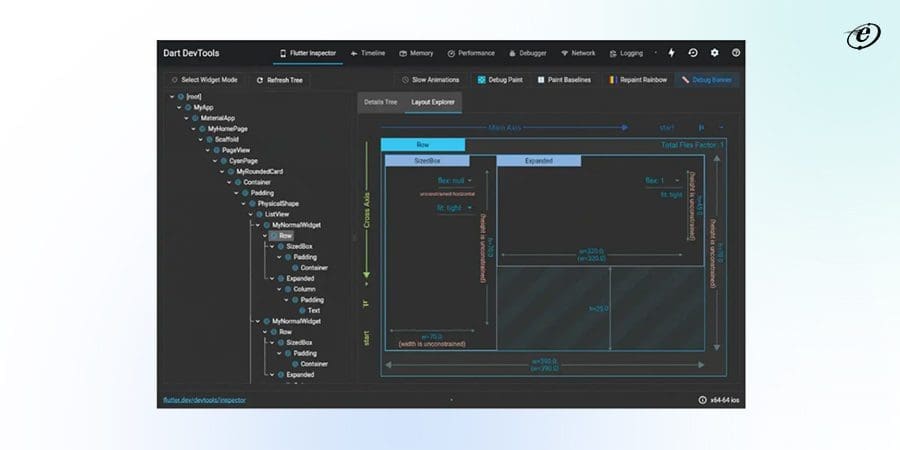Toggle Paint Baselines

[x=564, y=80]
